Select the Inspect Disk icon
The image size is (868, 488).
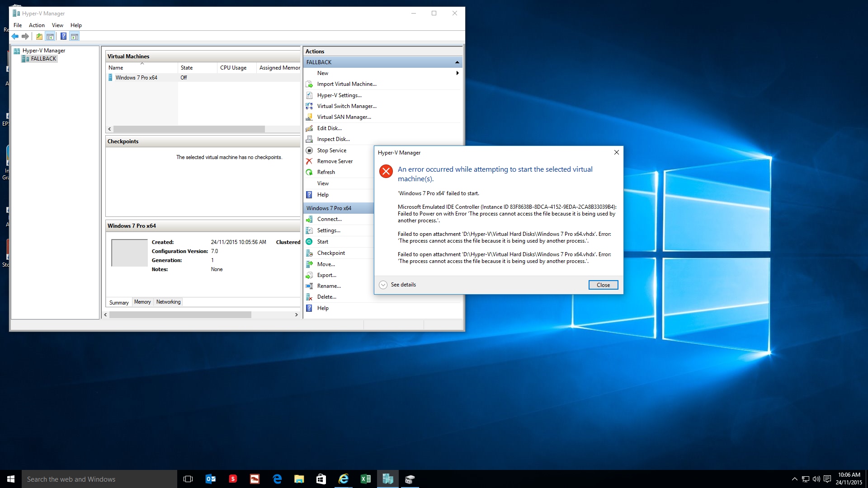pyautogui.click(x=309, y=139)
